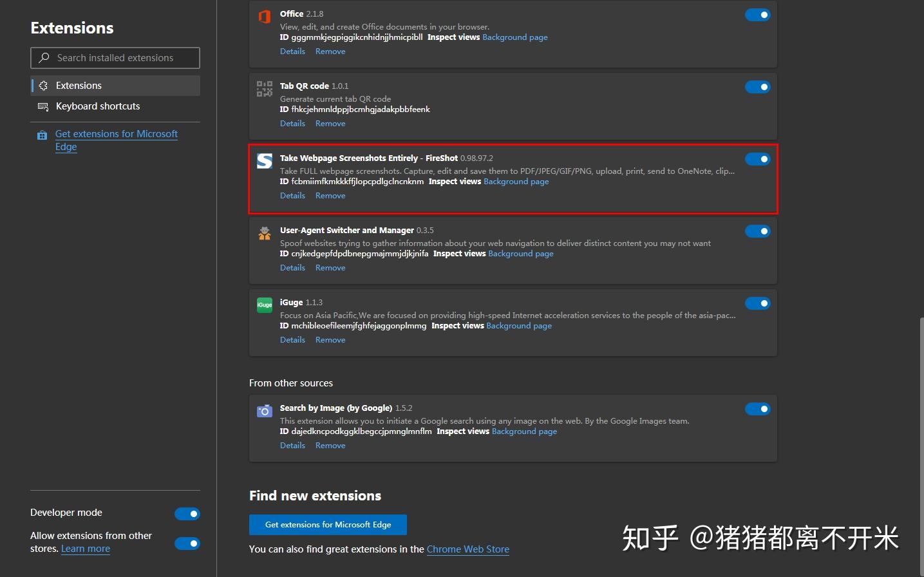Click the Get extensions for Microsoft Edge button

click(x=328, y=525)
